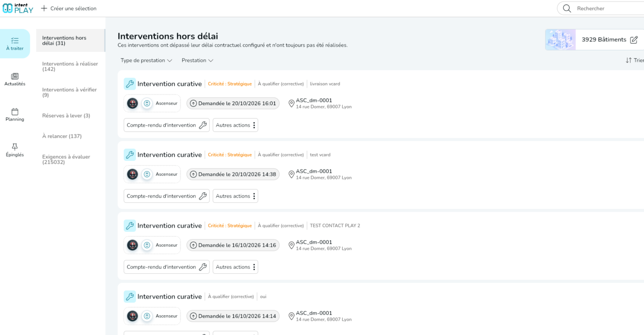Open the Épinglés sidebar section

point(15,150)
